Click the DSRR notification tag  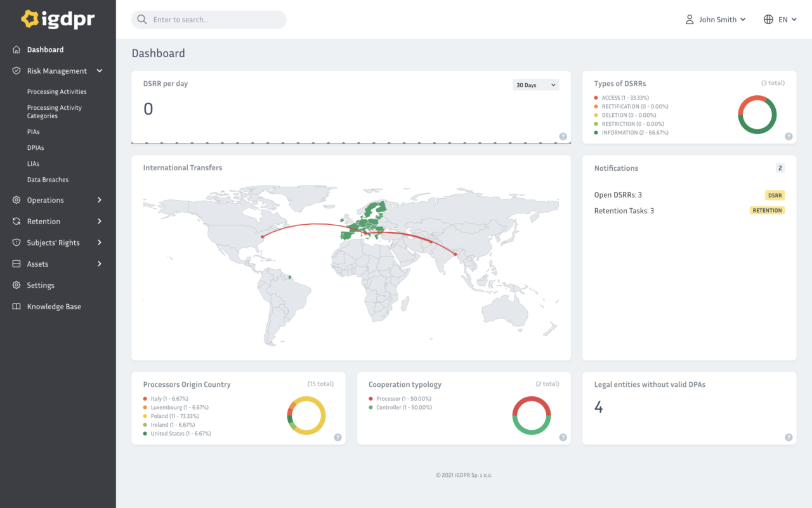pos(775,195)
